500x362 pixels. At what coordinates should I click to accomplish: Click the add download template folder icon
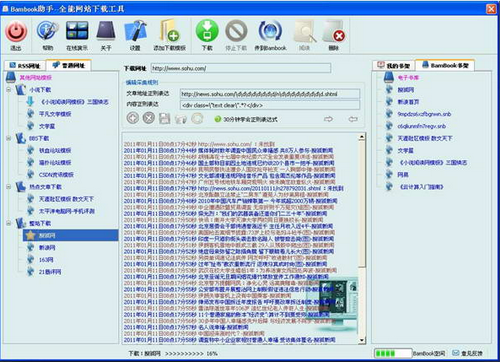(x=169, y=31)
